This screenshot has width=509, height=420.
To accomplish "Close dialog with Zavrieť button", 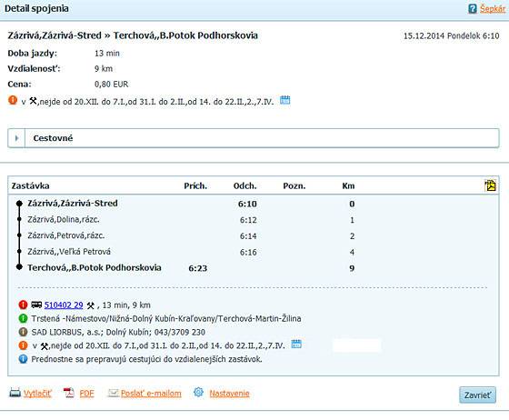I will point(477,395).
